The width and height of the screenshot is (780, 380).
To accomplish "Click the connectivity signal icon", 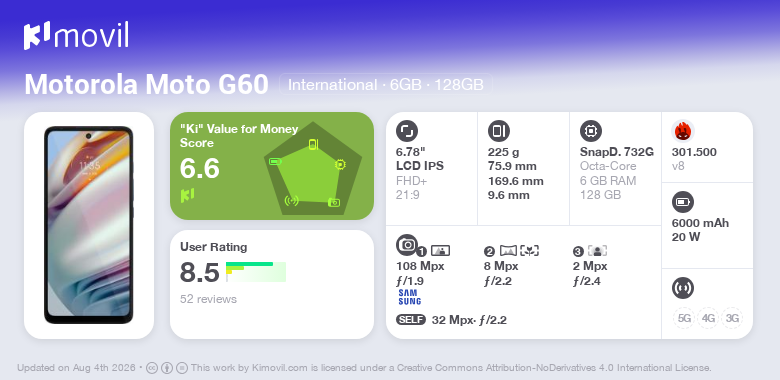I will click(x=683, y=288).
